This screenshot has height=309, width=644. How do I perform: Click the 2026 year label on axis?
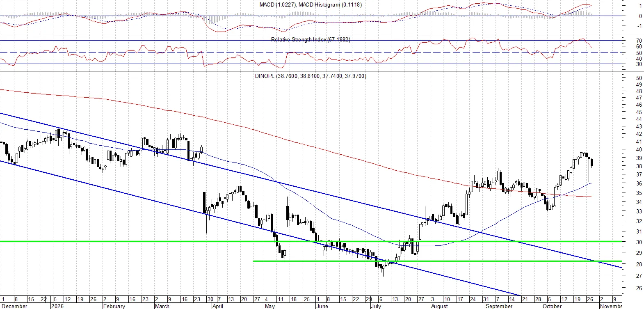pyautogui.click(x=57, y=306)
